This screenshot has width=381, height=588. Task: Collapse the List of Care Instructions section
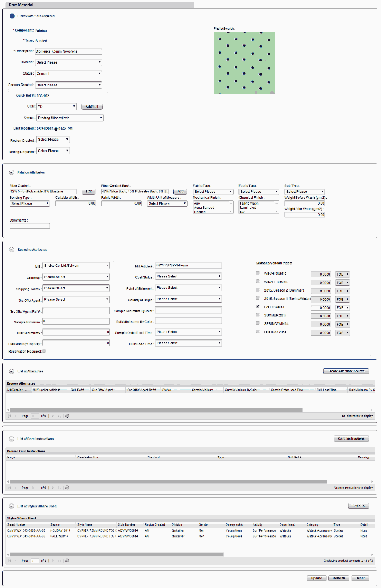point(11,439)
